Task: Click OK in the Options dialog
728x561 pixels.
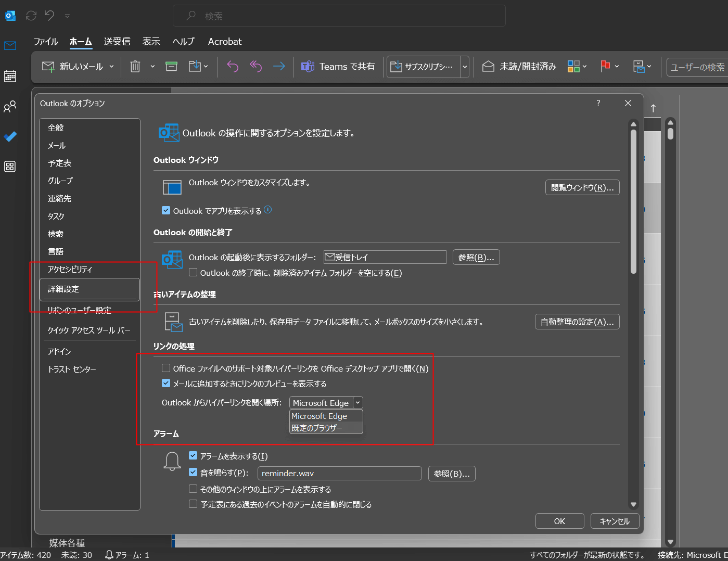Action: [x=559, y=521]
